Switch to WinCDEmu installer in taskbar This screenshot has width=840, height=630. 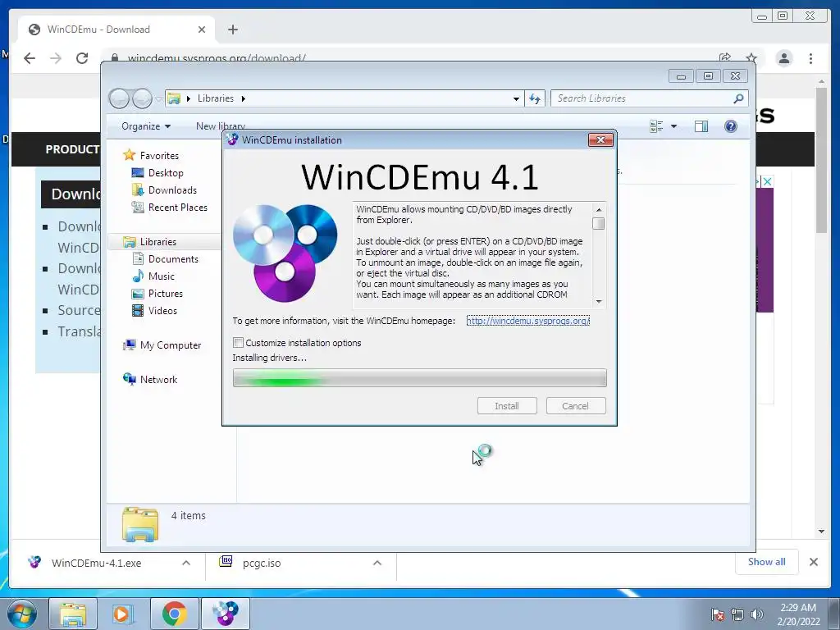(x=226, y=614)
